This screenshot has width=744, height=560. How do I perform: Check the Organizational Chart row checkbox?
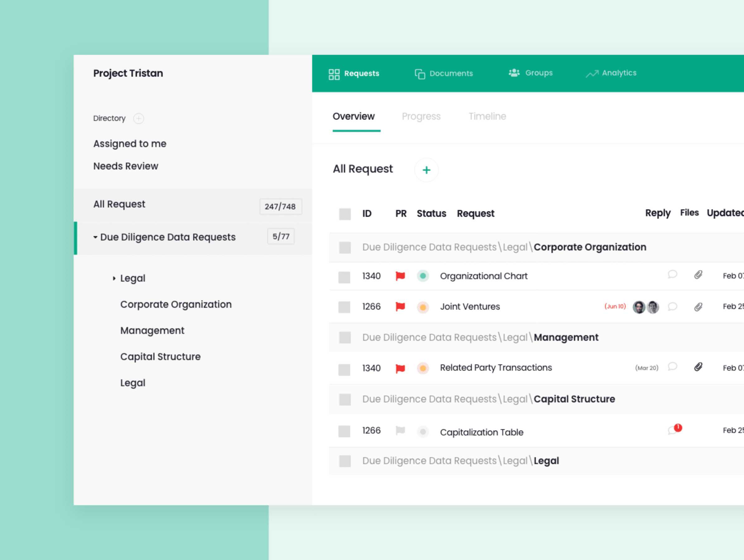(344, 278)
